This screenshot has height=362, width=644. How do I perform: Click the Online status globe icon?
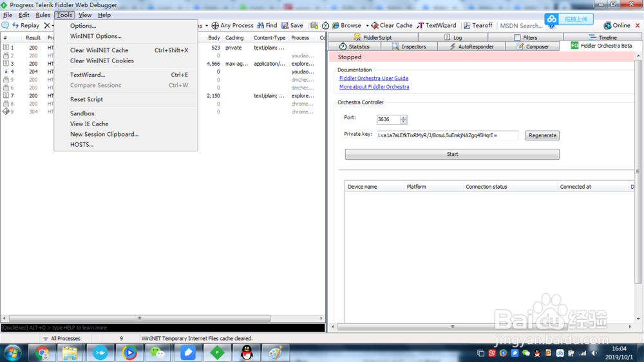[x=607, y=26]
